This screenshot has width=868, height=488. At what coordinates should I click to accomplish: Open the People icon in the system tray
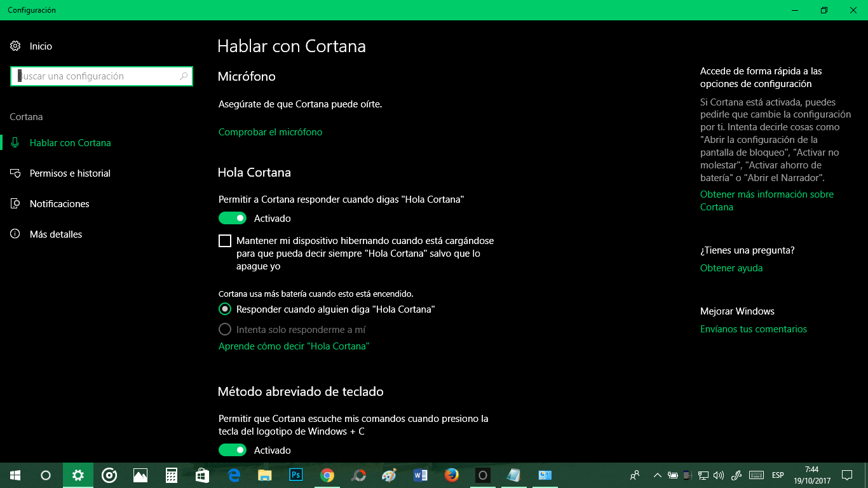coord(635,475)
